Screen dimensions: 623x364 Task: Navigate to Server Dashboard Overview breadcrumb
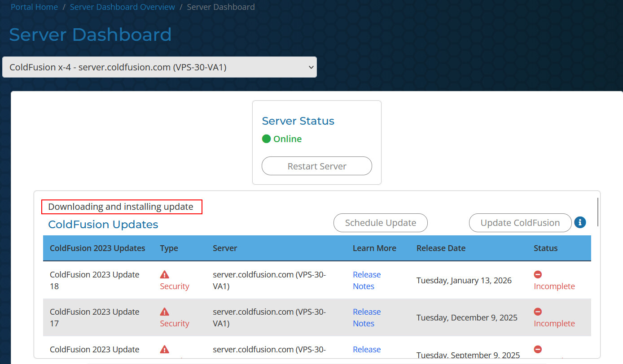(x=123, y=7)
